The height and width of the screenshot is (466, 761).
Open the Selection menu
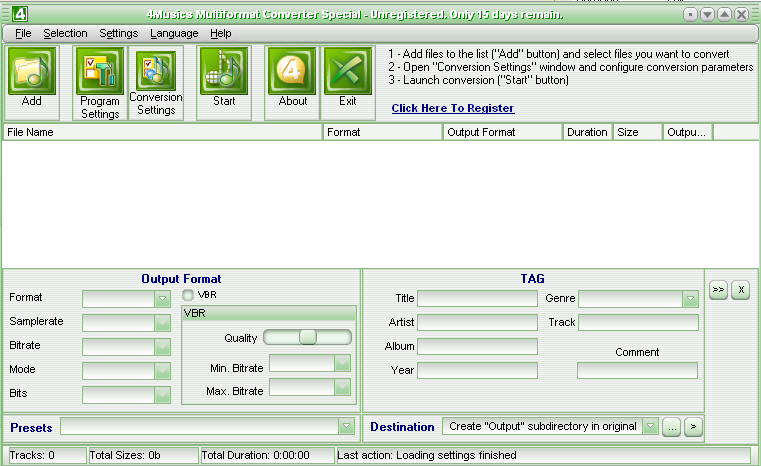(x=66, y=33)
